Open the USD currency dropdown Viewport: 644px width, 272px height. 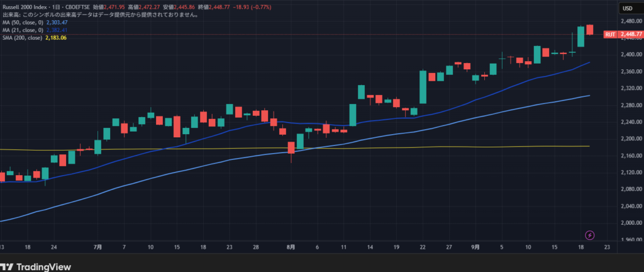click(627, 8)
